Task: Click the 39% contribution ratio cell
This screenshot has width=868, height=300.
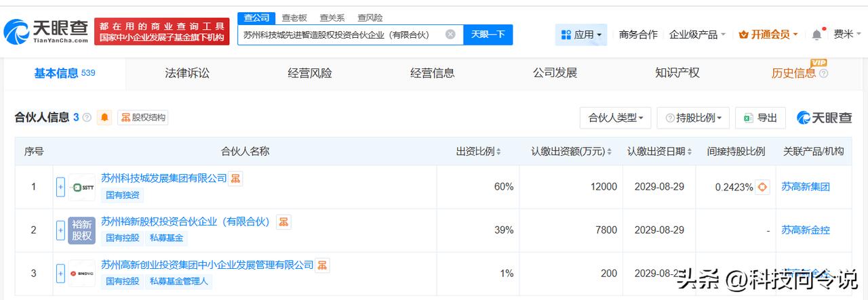Action: point(504,230)
